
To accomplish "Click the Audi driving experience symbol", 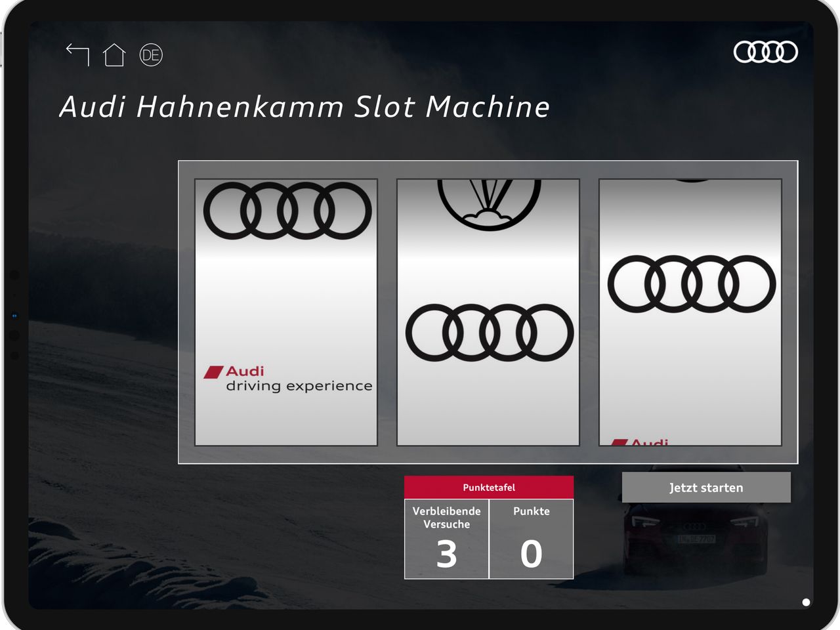I will (287, 379).
